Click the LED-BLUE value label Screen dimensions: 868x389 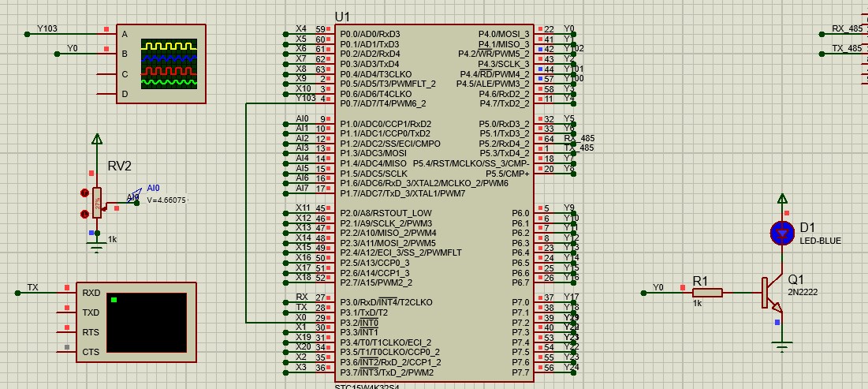[x=821, y=241]
